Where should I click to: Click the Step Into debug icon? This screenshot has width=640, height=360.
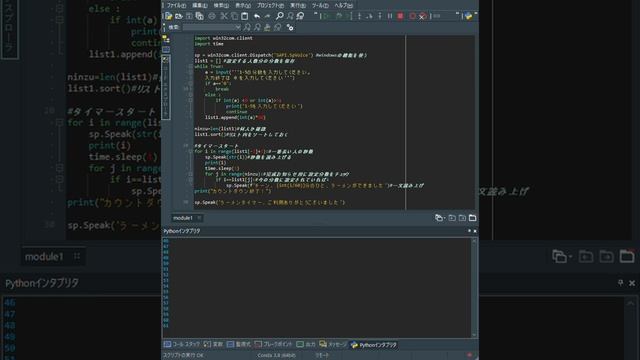tap(359, 16)
